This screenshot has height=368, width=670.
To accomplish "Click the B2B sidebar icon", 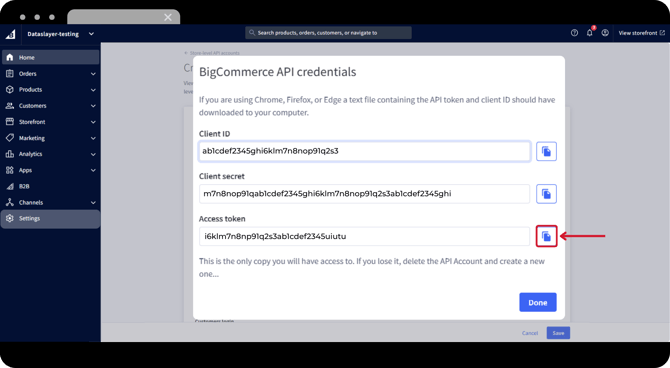I will point(10,186).
